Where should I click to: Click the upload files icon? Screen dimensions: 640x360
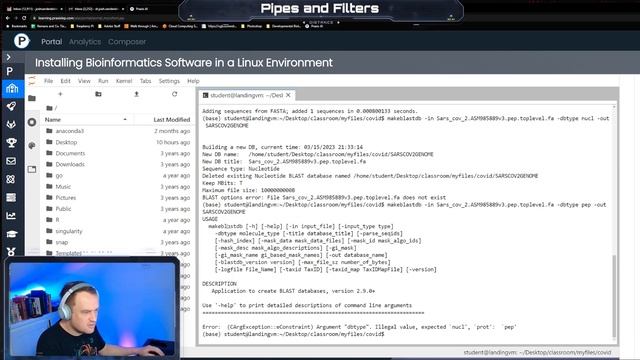click(136, 94)
